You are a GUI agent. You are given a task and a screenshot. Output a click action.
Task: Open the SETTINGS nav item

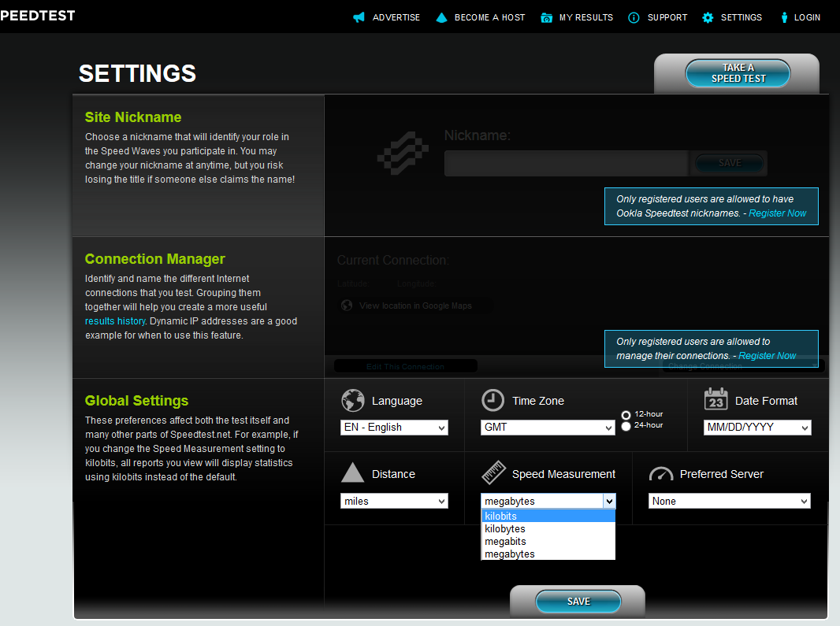pyautogui.click(x=741, y=17)
